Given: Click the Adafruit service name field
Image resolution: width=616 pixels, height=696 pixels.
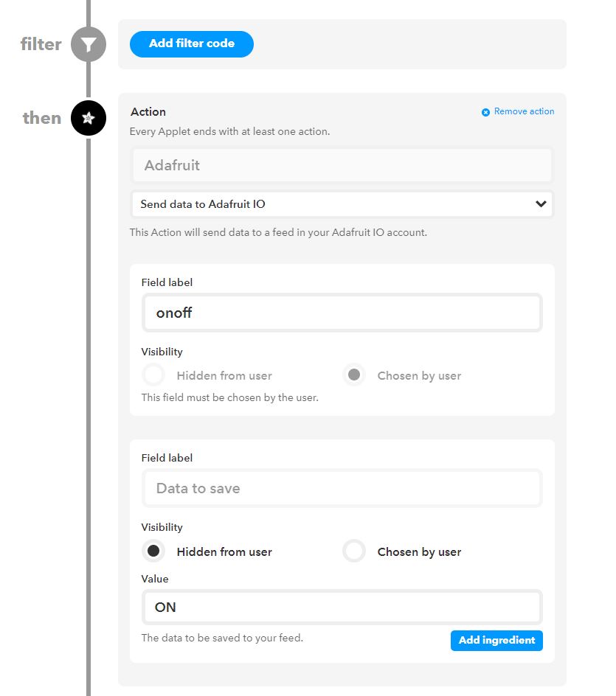Looking at the screenshot, I should (342, 165).
